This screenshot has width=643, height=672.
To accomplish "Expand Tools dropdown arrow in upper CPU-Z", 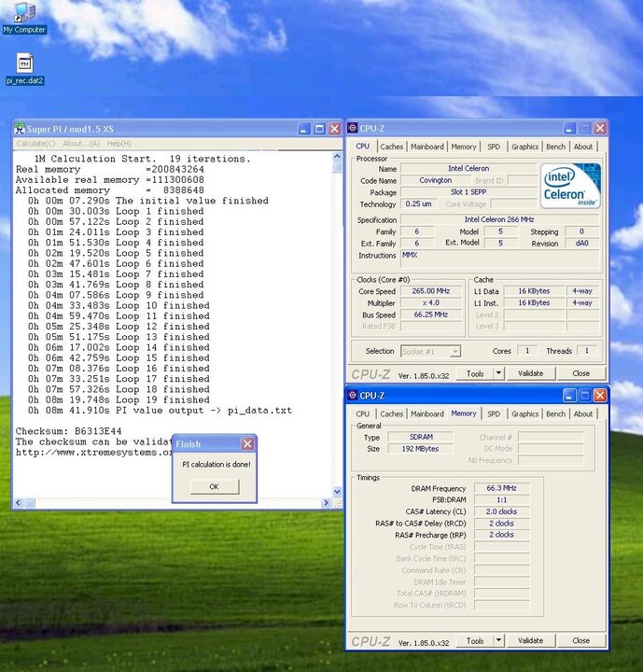I will (498, 373).
